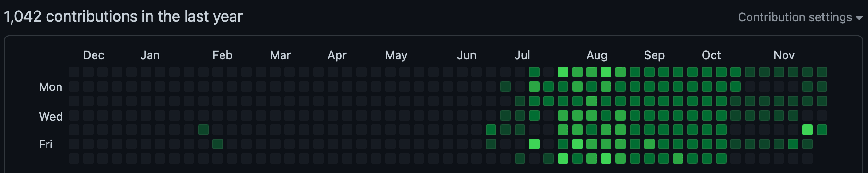Image resolution: width=868 pixels, height=173 pixels.
Task: Click the Wed weekday label
Action: 51,117
